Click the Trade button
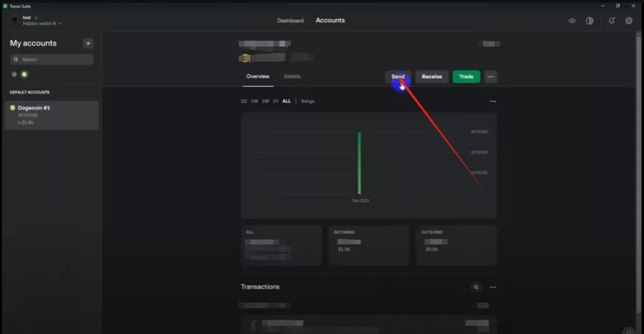Screen dimensions: 644x334 coord(466,76)
